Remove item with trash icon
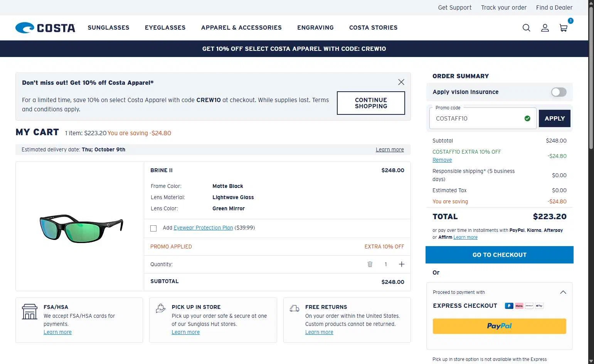Viewport: 594px width, 364px height. click(x=370, y=264)
